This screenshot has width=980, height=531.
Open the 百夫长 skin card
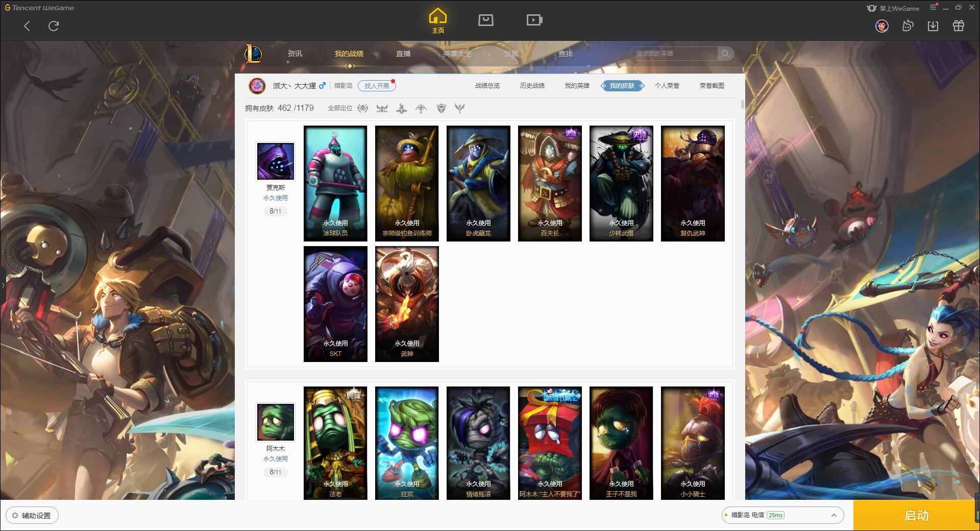pyautogui.click(x=550, y=183)
